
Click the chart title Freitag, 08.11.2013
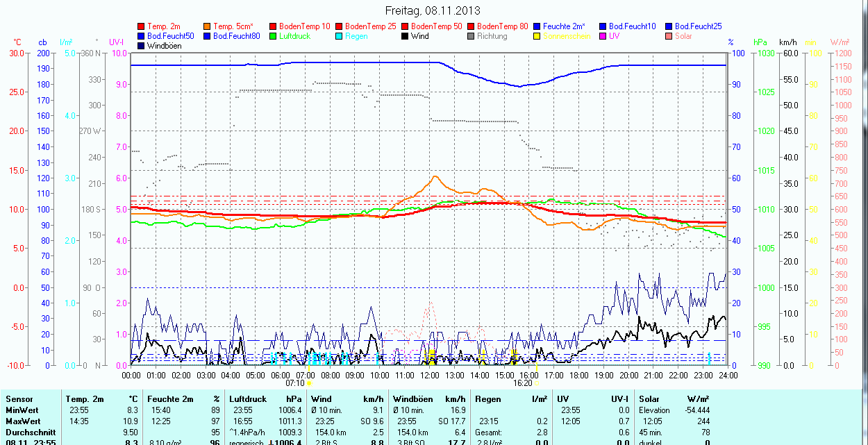pos(433,10)
